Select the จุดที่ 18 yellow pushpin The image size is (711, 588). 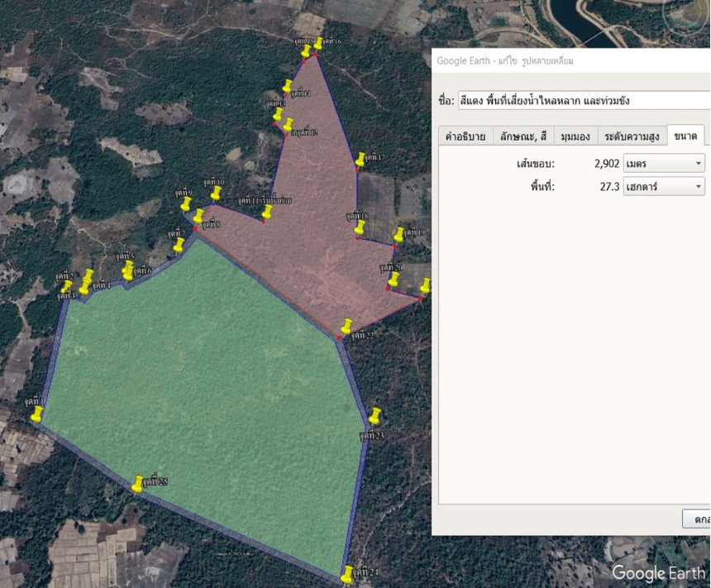pos(360,227)
